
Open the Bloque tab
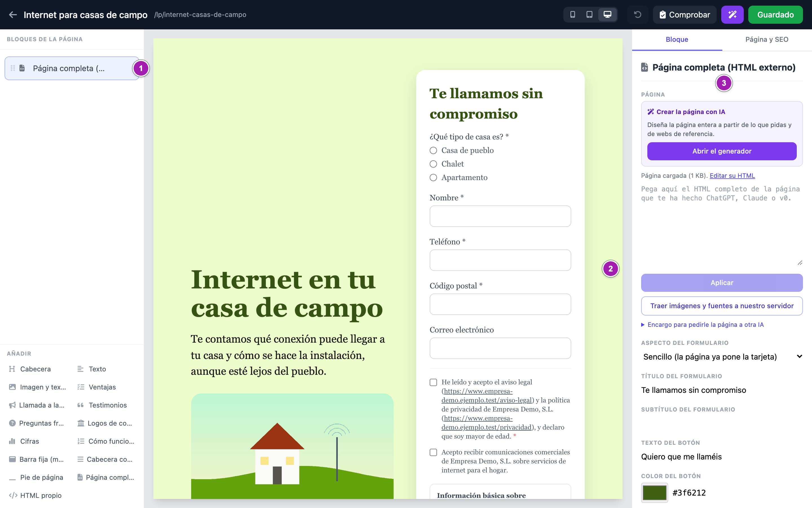pyautogui.click(x=677, y=40)
